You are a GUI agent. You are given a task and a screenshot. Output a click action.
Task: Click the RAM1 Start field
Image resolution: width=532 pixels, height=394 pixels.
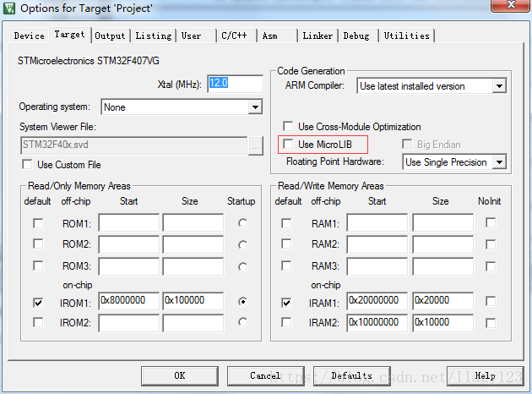[x=377, y=223]
